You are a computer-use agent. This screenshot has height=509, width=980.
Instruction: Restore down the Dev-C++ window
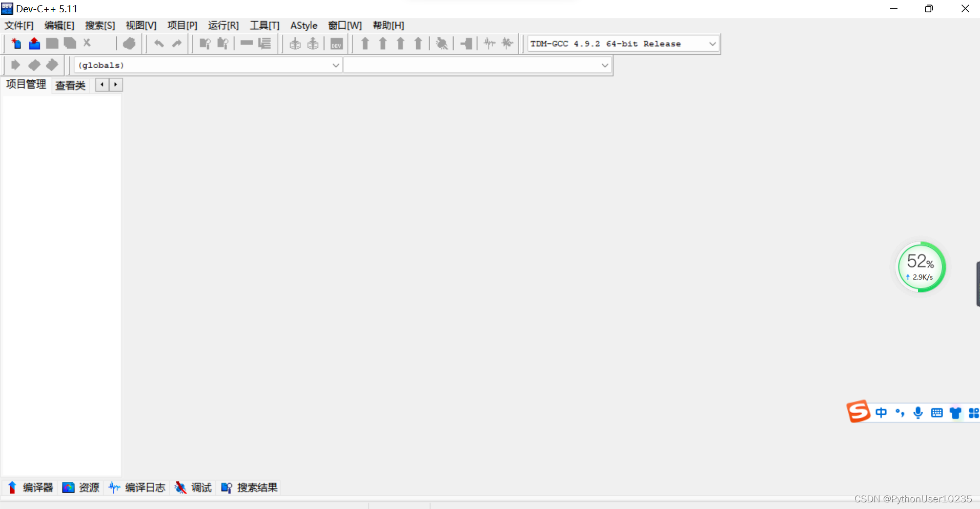click(929, 9)
